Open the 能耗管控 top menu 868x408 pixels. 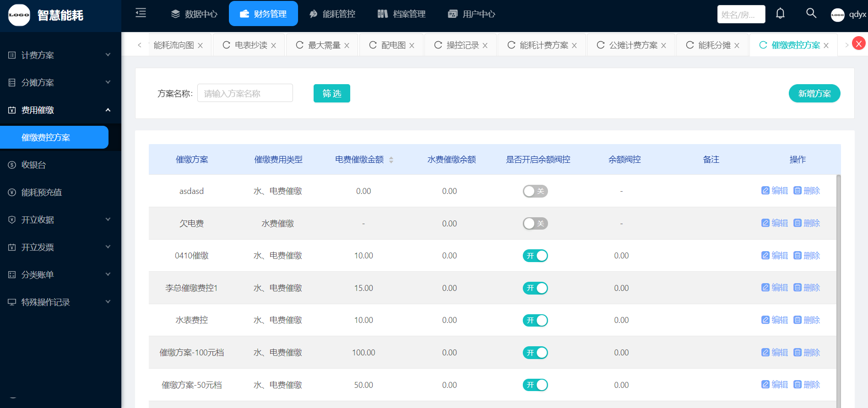[332, 14]
